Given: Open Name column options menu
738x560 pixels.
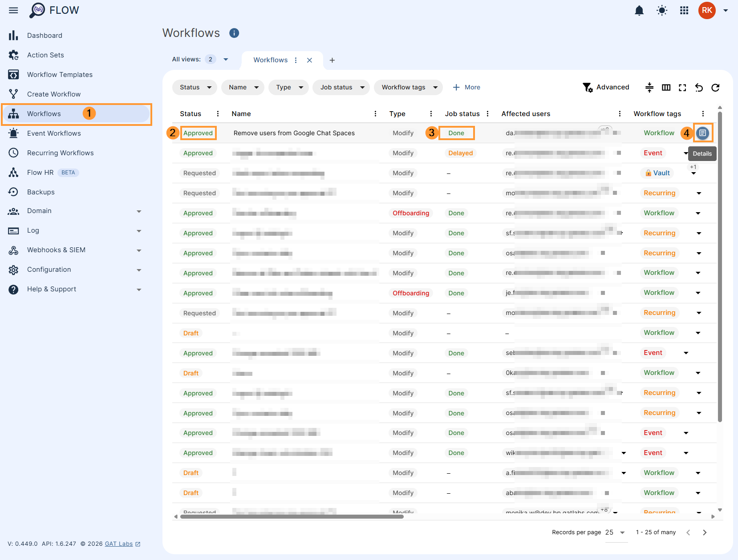Looking at the screenshot, I should (375, 114).
